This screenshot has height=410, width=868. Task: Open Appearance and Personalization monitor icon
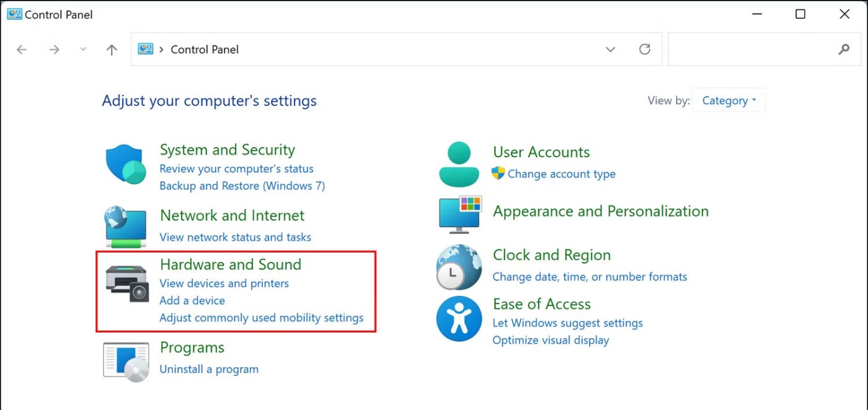[460, 215]
